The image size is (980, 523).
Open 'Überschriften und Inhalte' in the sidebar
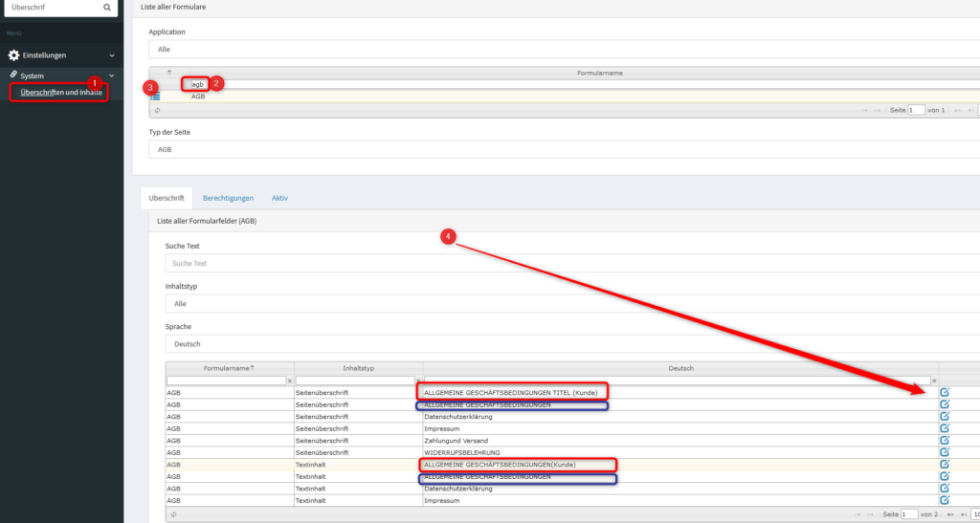click(61, 92)
